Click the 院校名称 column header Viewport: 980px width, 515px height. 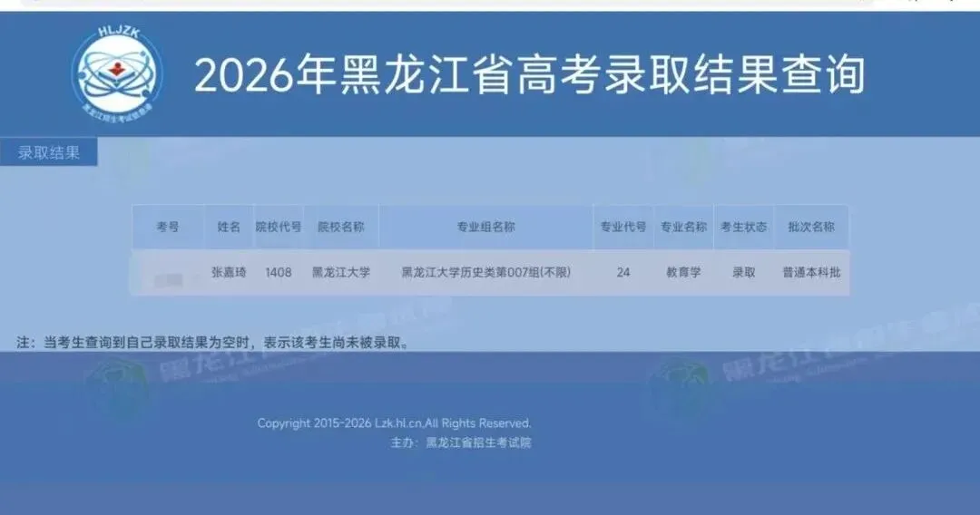(x=341, y=227)
